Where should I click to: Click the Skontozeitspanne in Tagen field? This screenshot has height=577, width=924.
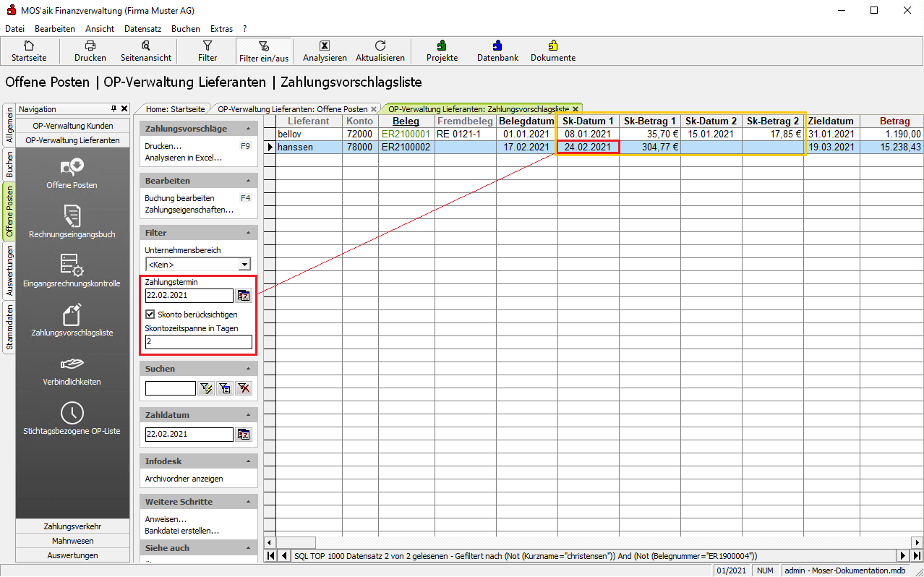198,342
